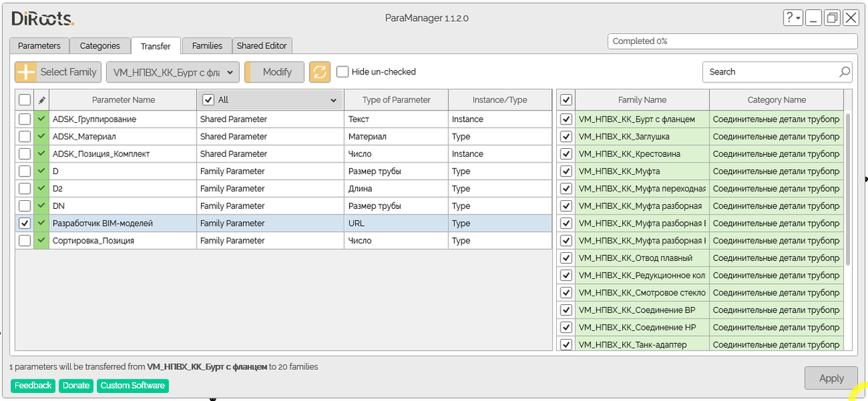The image size is (868, 401).
Task: Click the pencil edit column icon
Action: pyautogui.click(x=41, y=100)
